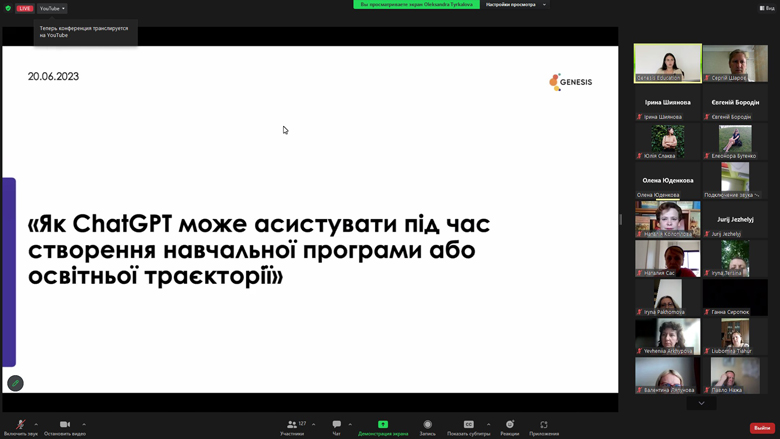Viewport: 780px width, 439px height.
Task: Start recording via the Запись icon
Action: click(427, 424)
